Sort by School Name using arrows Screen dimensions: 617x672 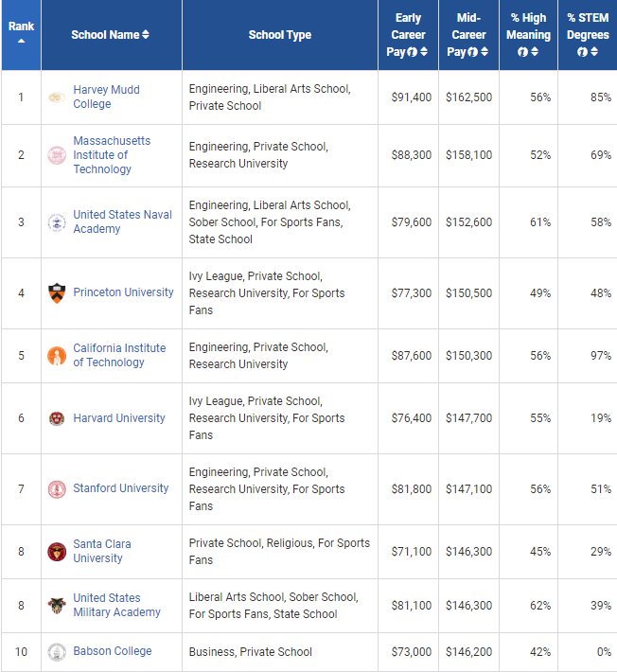click(146, 35)
